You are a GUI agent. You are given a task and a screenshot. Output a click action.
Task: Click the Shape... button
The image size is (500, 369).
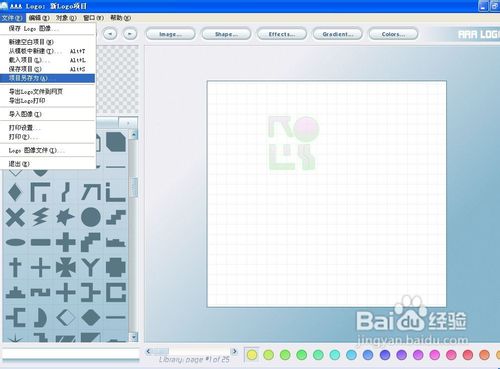pos(226,34)
